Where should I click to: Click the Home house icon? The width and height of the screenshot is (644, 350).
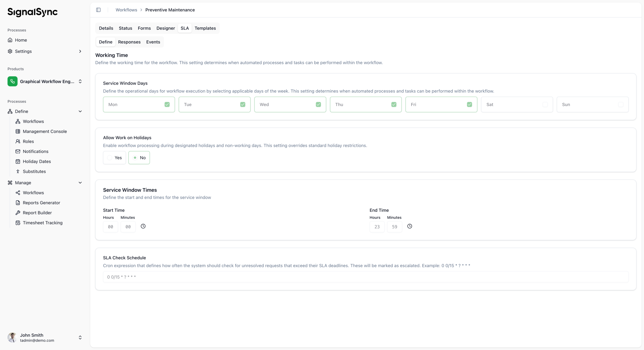10,40
